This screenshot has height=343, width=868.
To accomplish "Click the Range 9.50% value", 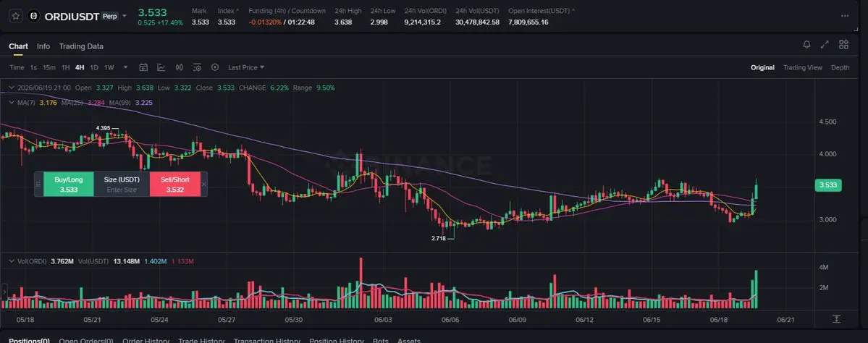I will click(326, 88).
